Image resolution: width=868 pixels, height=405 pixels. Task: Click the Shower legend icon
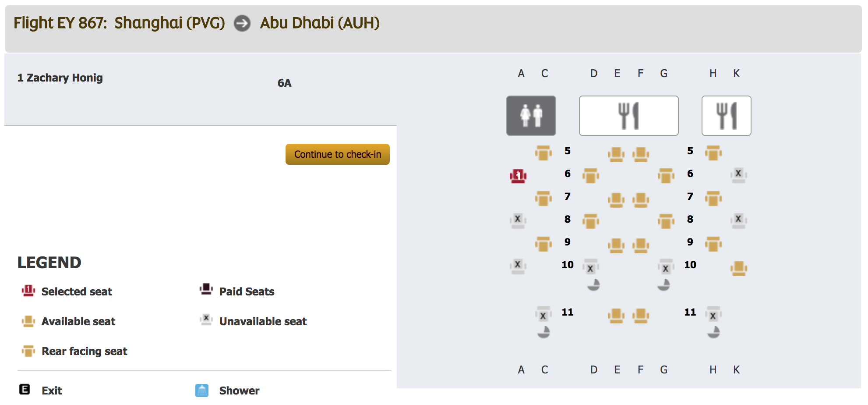click(202, 391)
